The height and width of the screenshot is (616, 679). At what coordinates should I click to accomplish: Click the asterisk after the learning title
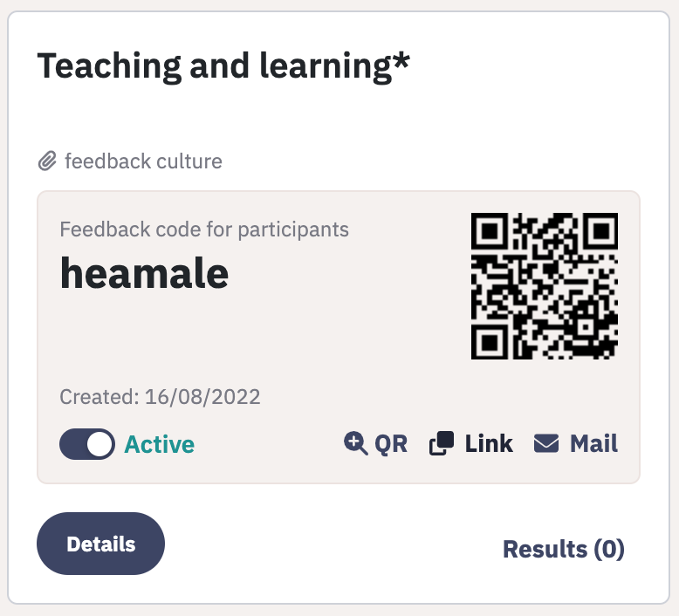(x=401, y=61)
